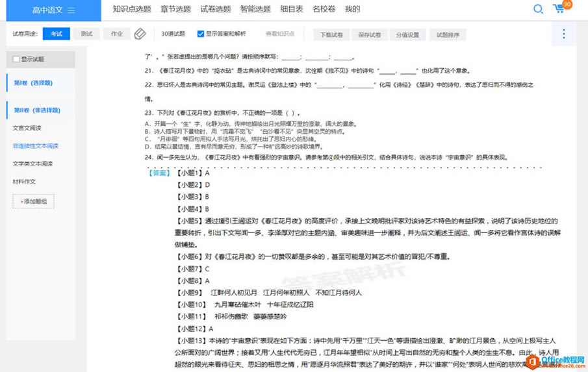Screen dimensions: 588x372
Task: Open the 试卷选题 tab
Action: click(x=215, y=9)
